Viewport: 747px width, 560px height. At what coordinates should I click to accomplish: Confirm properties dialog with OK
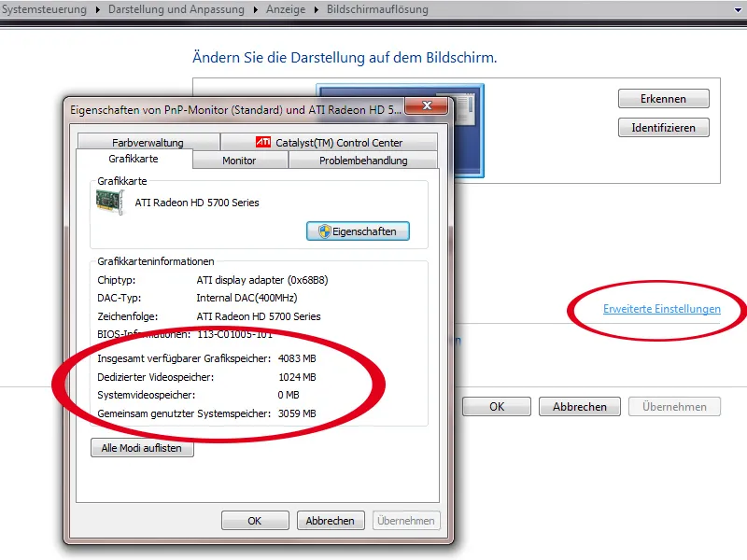click(x=255, y=521)
